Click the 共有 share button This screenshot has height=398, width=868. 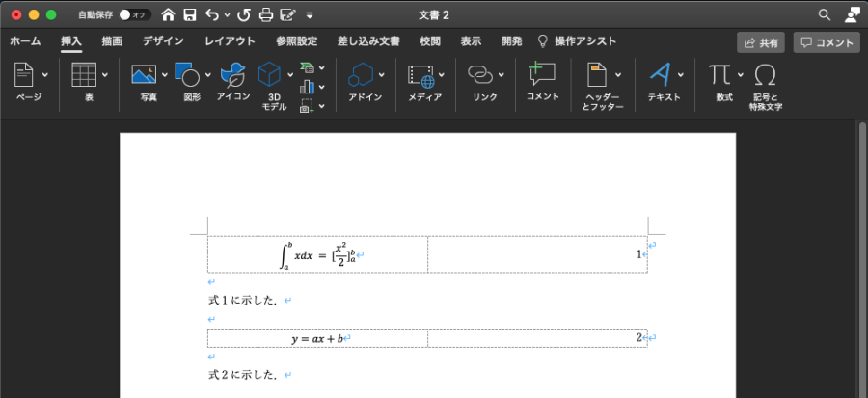pyautogui.click(x=760, y=42)
